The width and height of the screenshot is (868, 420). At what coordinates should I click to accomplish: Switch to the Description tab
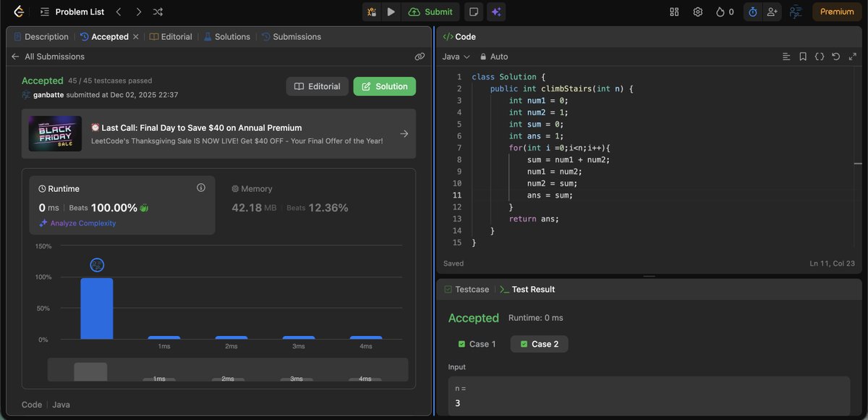tap(41, 36)
